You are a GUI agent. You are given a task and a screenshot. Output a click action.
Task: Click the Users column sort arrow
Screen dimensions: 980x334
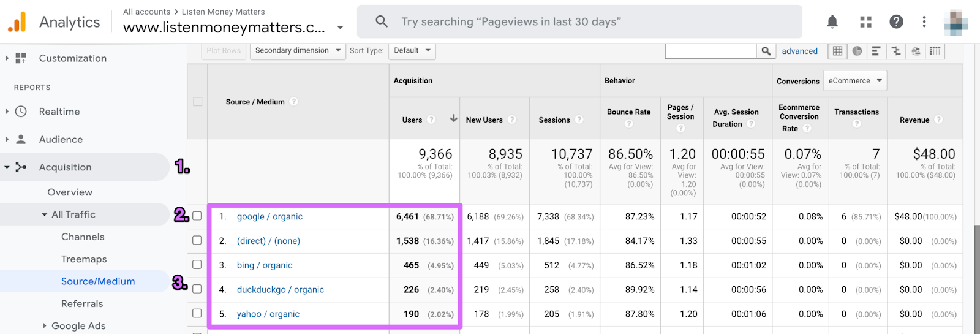coord(454,118)
